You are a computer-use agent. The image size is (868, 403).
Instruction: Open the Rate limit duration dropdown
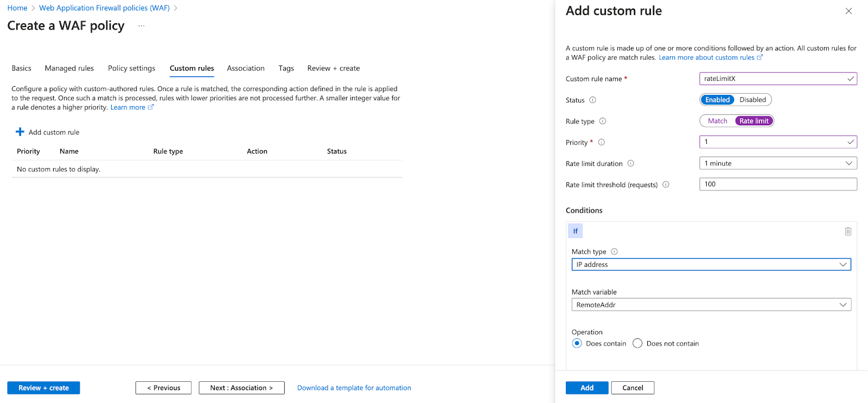pyautogui.click(x=778, y=163)
